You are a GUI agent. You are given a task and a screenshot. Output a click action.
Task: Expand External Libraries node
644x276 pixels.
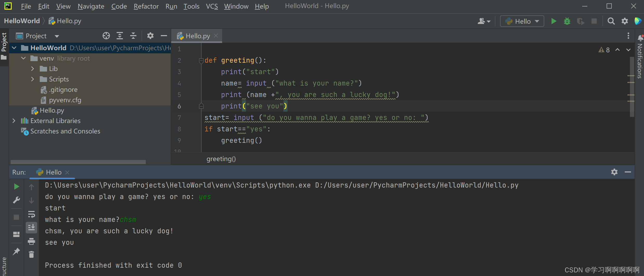click(14, 121)
